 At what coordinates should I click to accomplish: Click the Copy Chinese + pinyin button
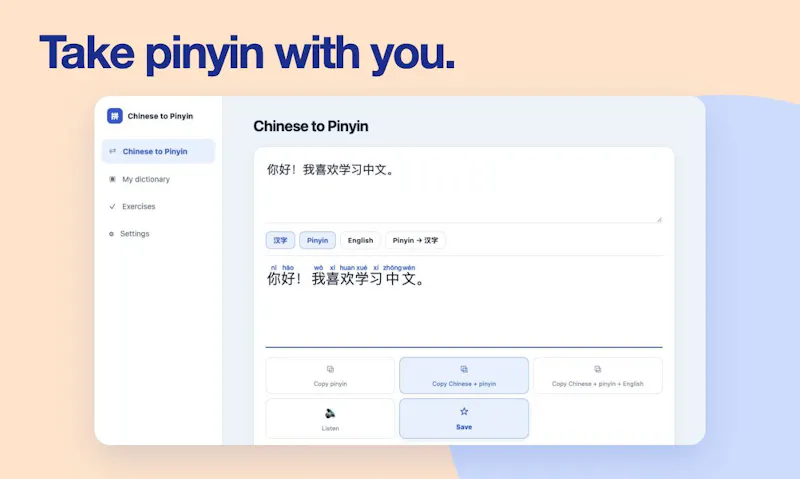tap(464, 375)
